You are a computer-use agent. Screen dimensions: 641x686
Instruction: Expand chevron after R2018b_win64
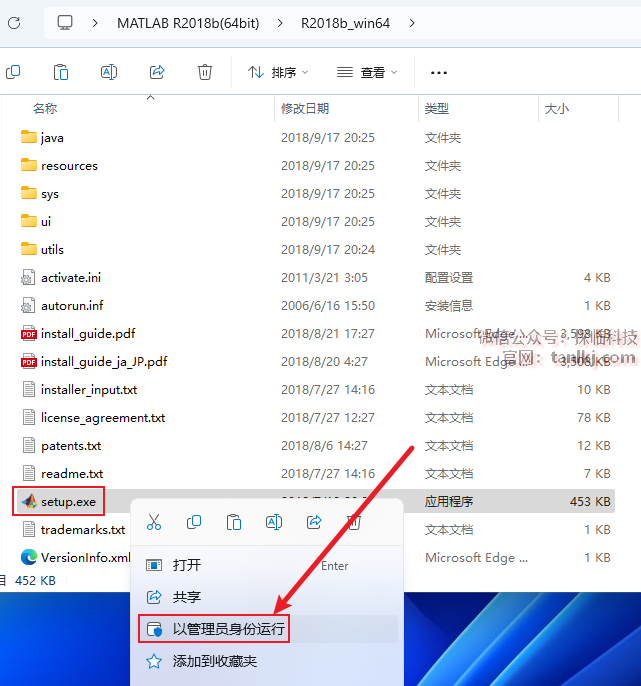[412, 23]
